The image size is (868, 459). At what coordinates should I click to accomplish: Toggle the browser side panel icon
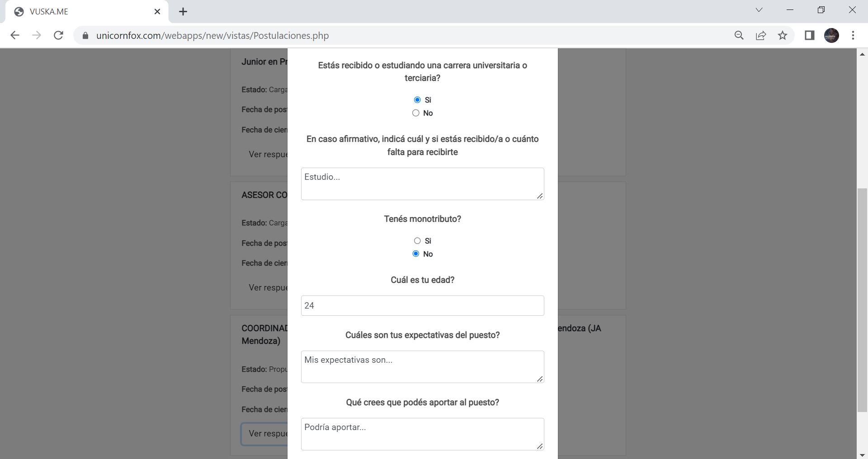(809, 35)
